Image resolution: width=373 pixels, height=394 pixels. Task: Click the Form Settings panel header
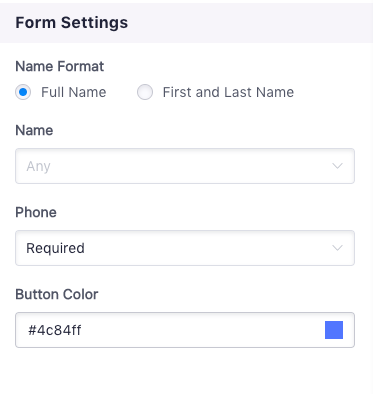click(x=186, y=23)
